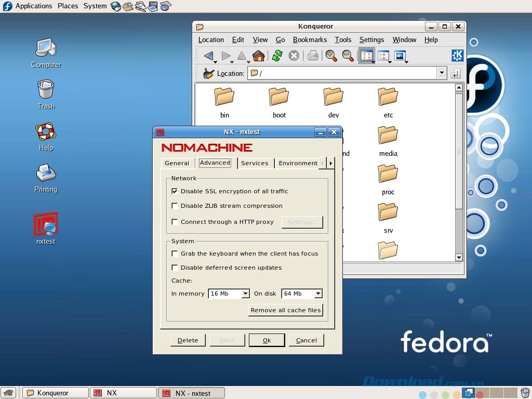This screenshot has height=399, width=532.
Task: Uncheck Disable SSL encryption of all traffic
Action: 175,191
